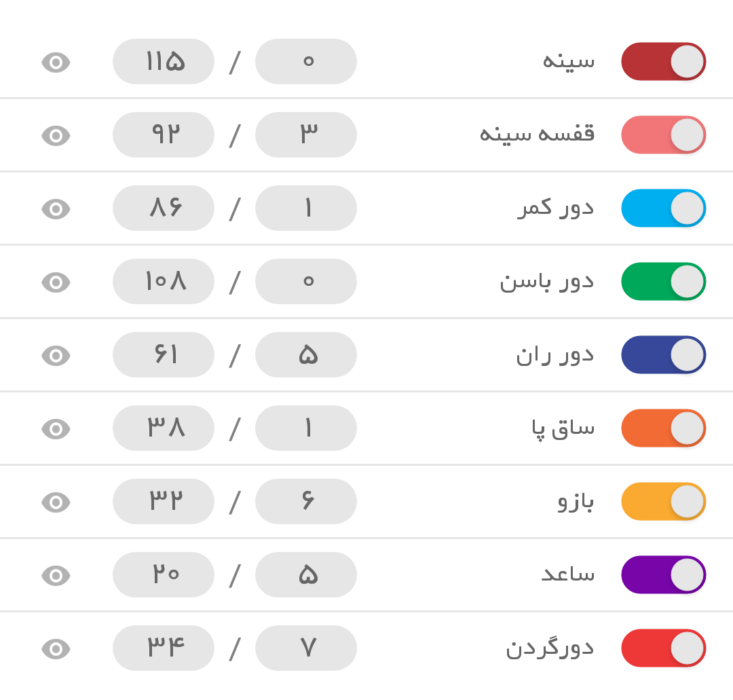Toggle the دورگردن eye icon
Screen dimensions: 733x700
tap(56, 649)
